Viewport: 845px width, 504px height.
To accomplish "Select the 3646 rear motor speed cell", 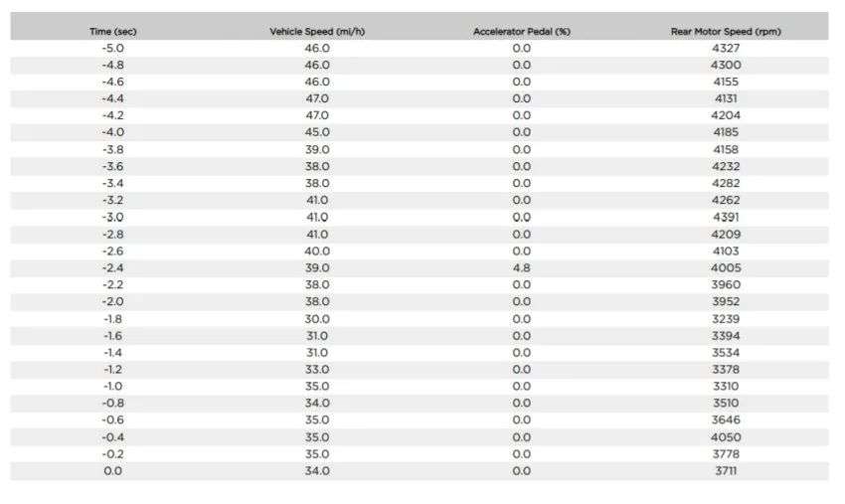I will point(726,420).
